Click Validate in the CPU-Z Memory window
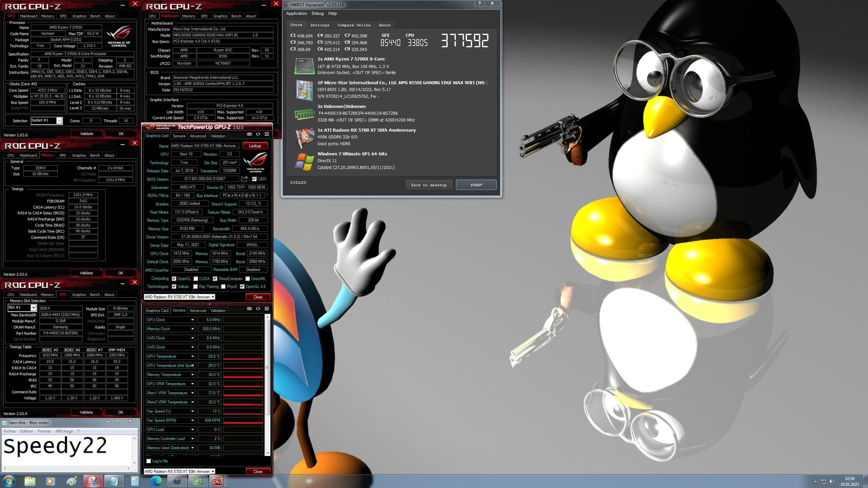This screenshot has width=868, height=488. pos(86,273)
